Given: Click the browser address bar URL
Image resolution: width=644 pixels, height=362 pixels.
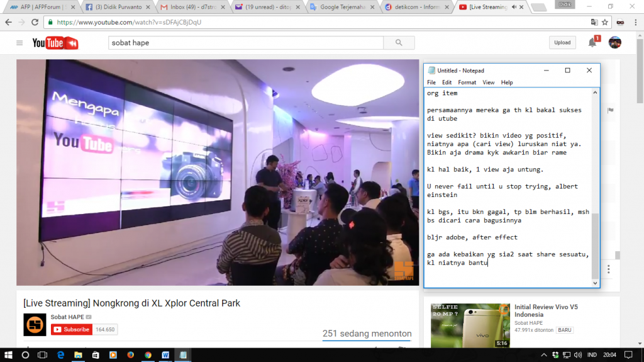Looking at the screenshot, I should 129,22.
